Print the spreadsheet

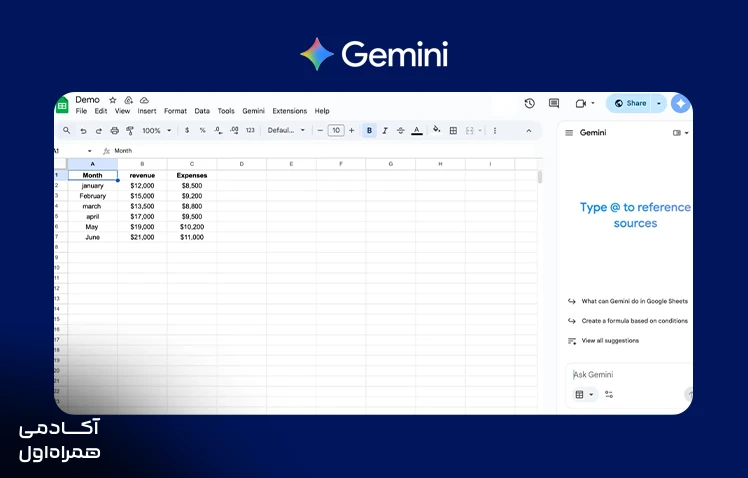pyautogui.click(x=114, y=131)
